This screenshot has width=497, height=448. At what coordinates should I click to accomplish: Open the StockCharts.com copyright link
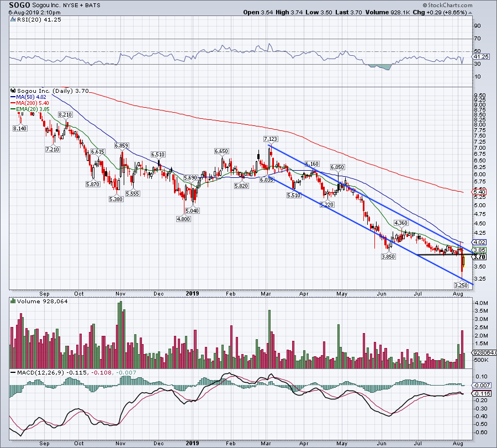[x=447, y=5]
